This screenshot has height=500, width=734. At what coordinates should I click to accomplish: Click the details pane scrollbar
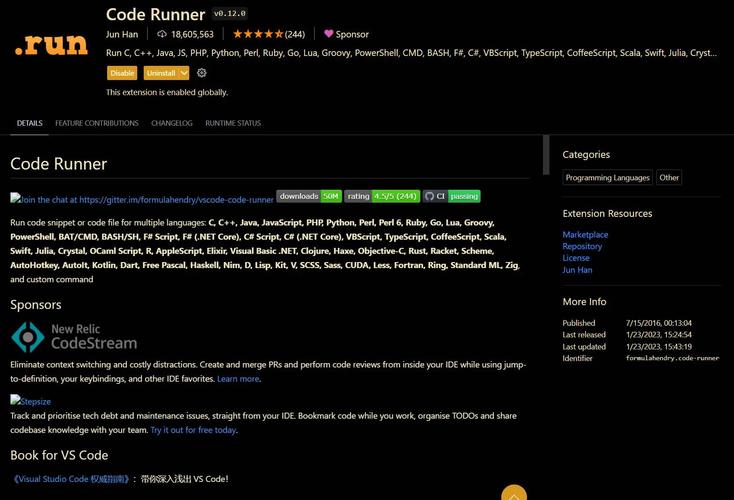tap(546, 155)
